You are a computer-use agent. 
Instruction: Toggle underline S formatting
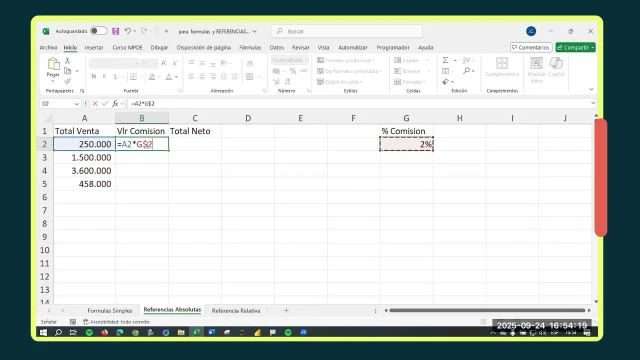pos(115,76)
